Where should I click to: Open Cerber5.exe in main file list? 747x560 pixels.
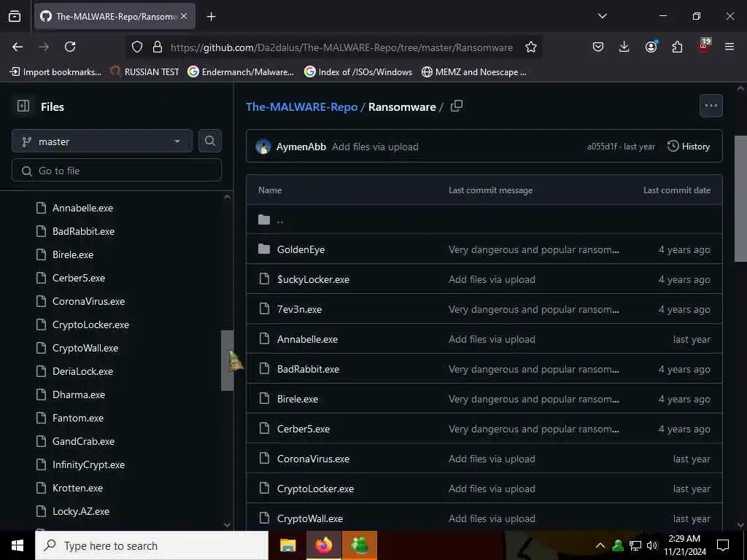(303, 429)
